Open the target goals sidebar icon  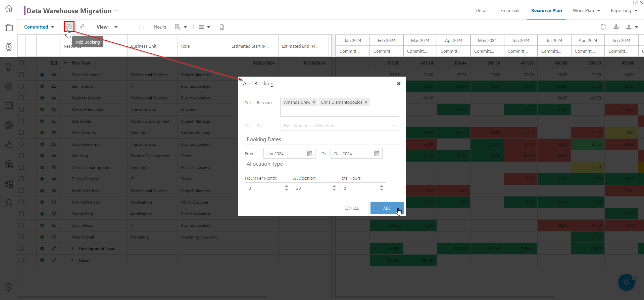[x=9, y=86]
